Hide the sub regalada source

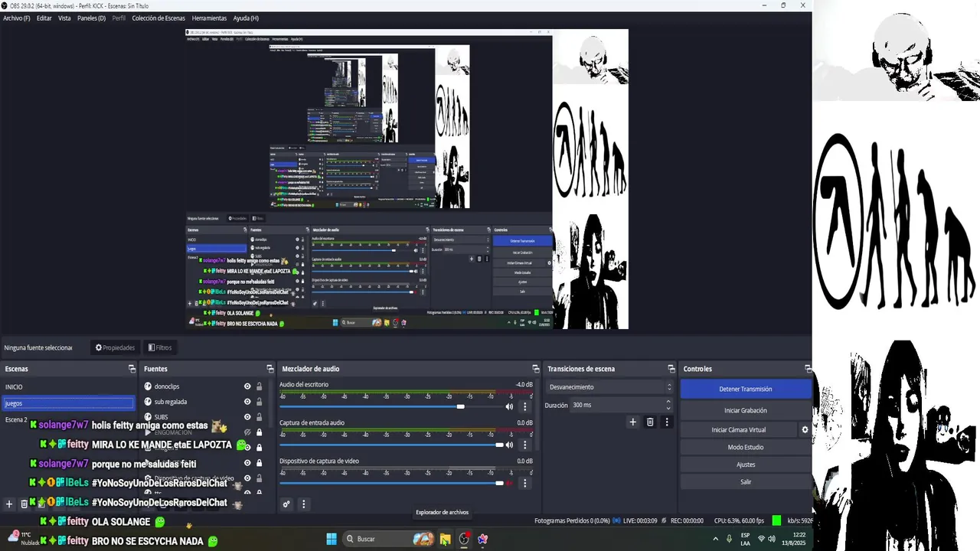[x=247, y=402]
